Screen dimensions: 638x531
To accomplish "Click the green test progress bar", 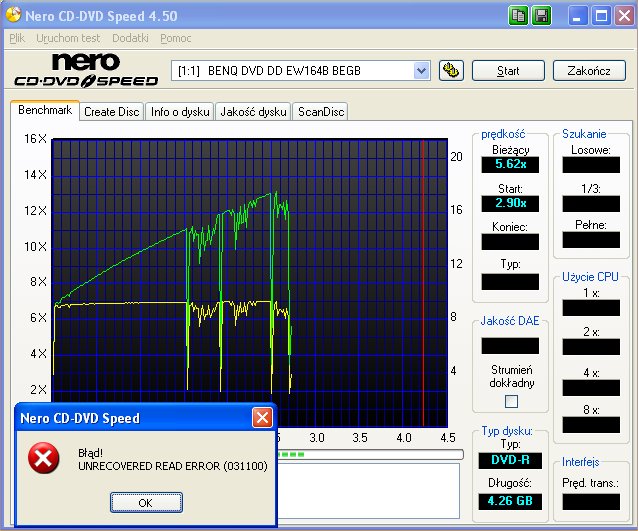I will point(370,454).
